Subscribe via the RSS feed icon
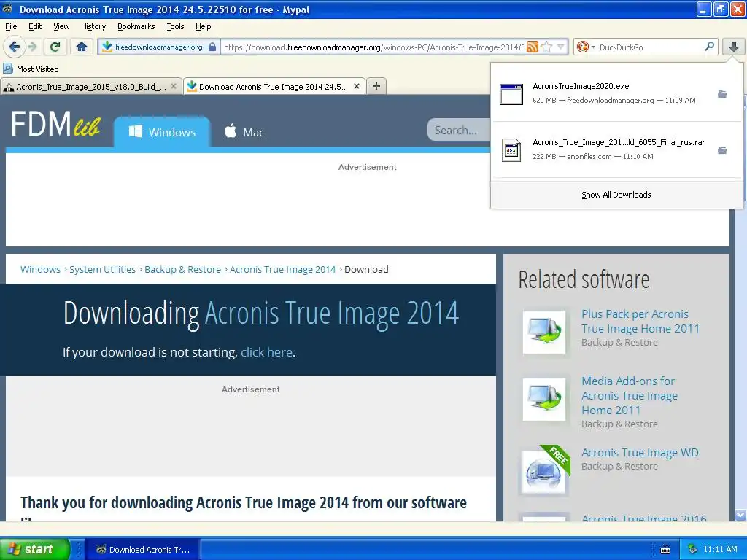The image size is (747, 560). 533,47
